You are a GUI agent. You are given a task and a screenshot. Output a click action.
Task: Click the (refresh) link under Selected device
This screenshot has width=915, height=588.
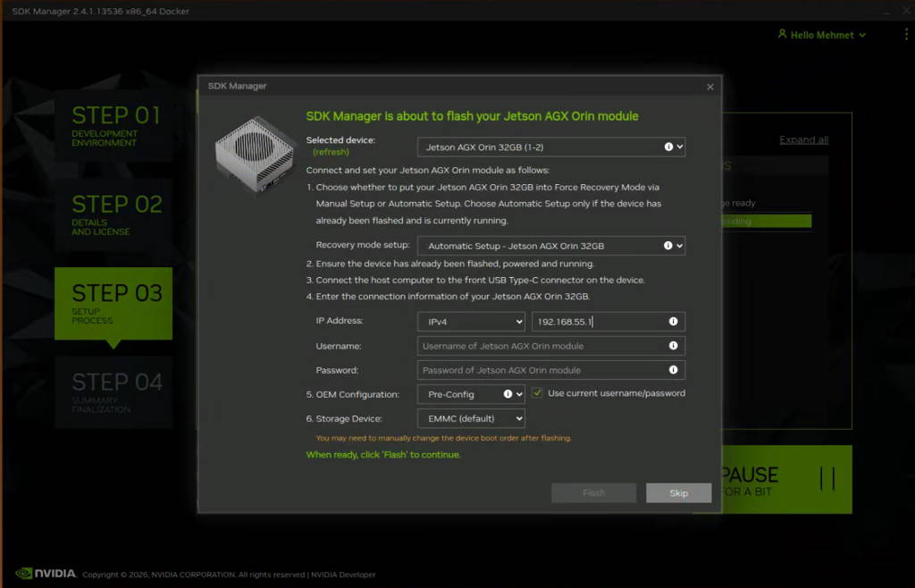coord(331,152)
